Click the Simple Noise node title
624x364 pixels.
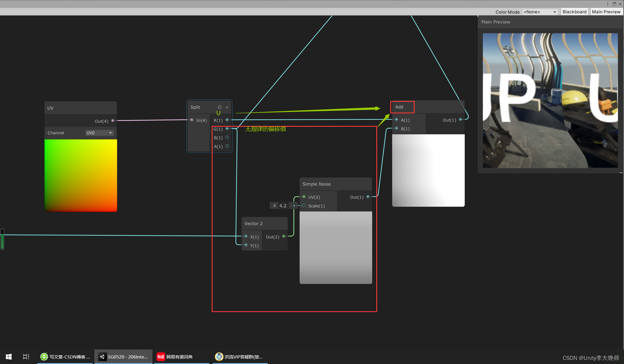click(317, 184)
